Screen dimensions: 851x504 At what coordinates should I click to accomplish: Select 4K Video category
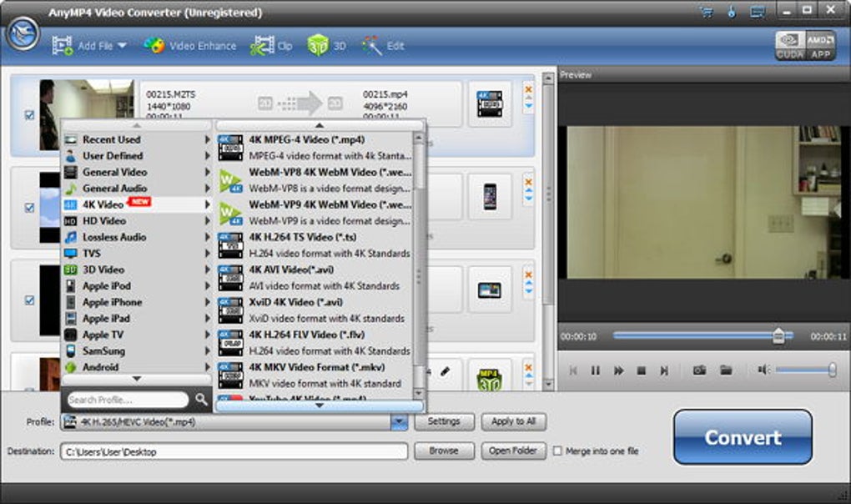pos(137,204)
